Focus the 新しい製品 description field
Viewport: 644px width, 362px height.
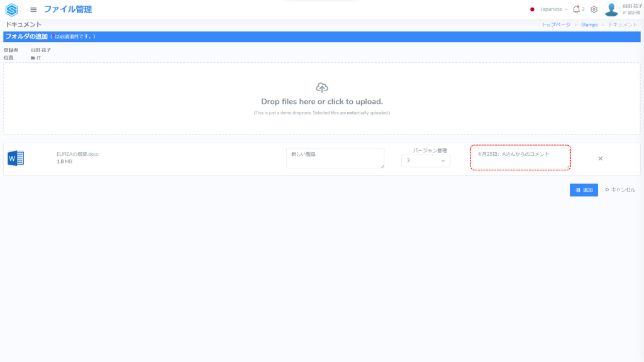[x=335, y=158]
